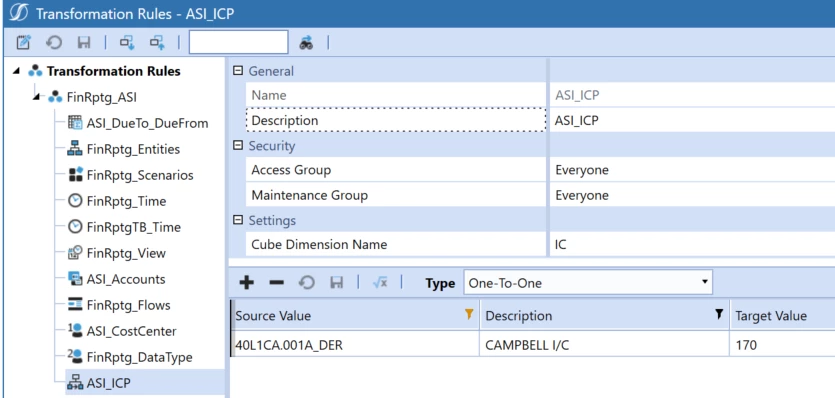This screenshot has height=398, width=835.
Task: Open ASI_Accounts rule in tree
Action: pos(126,279)
